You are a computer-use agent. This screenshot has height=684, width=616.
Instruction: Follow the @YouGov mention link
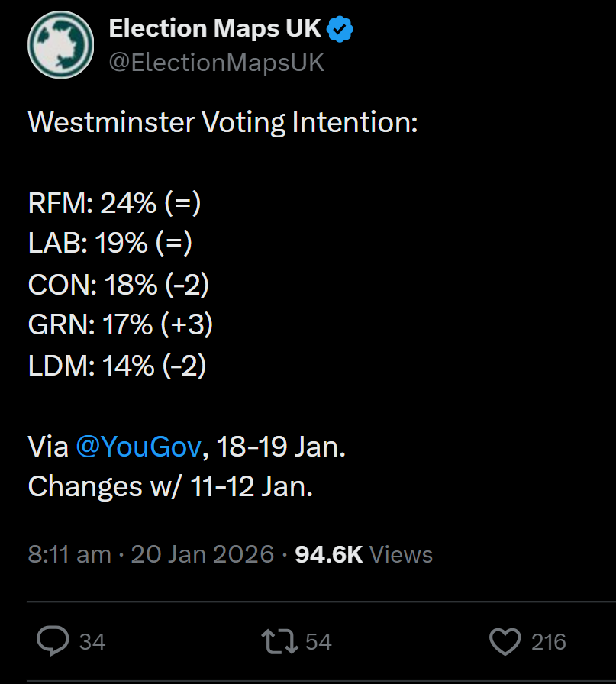pyautogui.click(x=138, y=447)
